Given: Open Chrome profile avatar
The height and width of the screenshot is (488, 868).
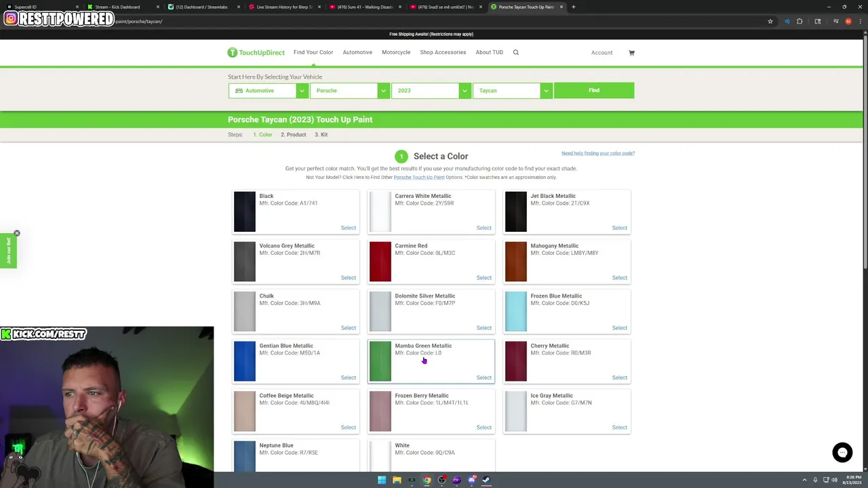Looking at the screenshot, I should (x=848, y=21).
